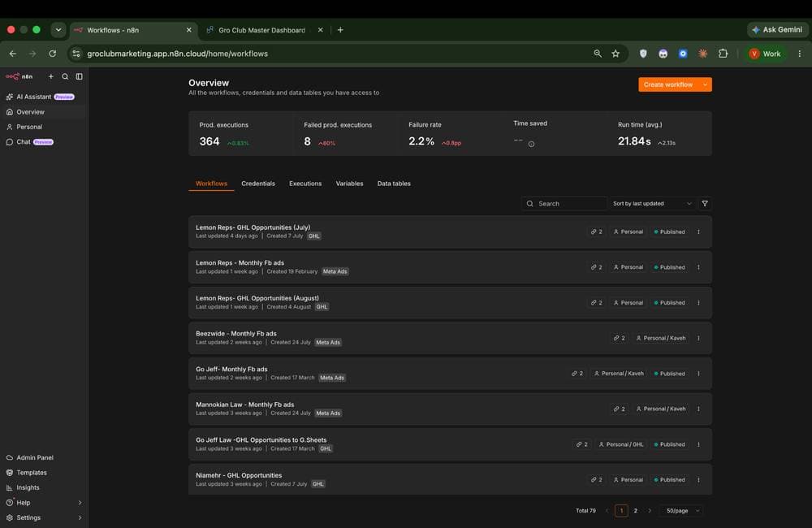
Task: Open Templates in sidebar
Action: pos(44,473)
